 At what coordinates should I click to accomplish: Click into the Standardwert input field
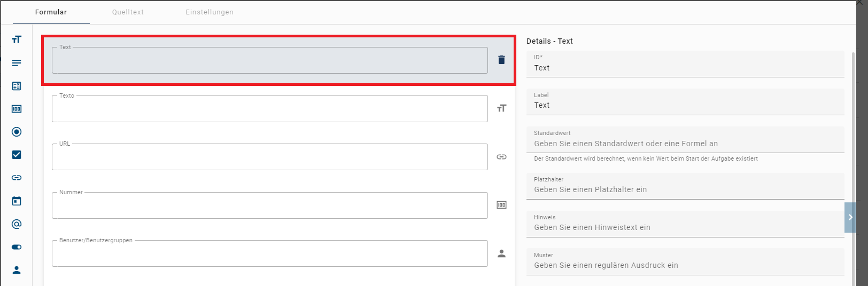[x=685, y=144]
